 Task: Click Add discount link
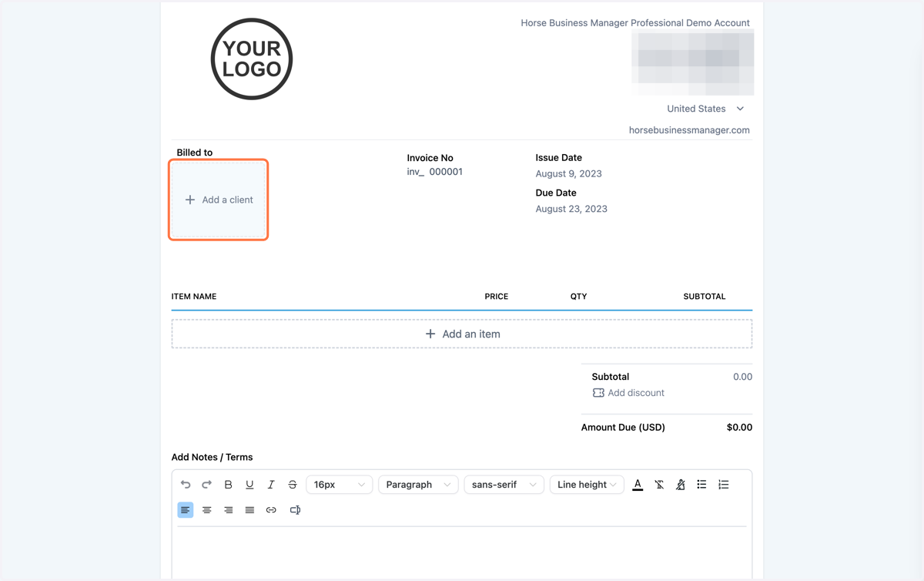coord(636,393)
